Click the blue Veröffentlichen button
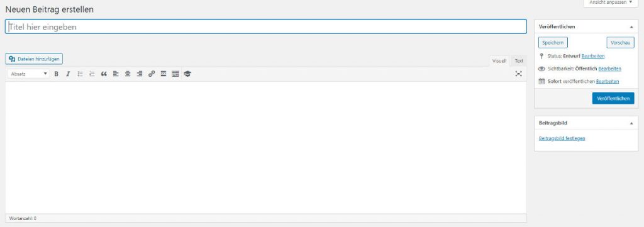This screenshot has height=227, width=644. point(613,99)
